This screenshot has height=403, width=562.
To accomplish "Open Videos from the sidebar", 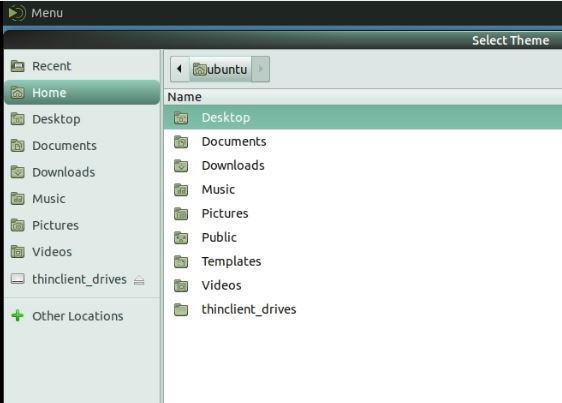I will coord(82,252).
